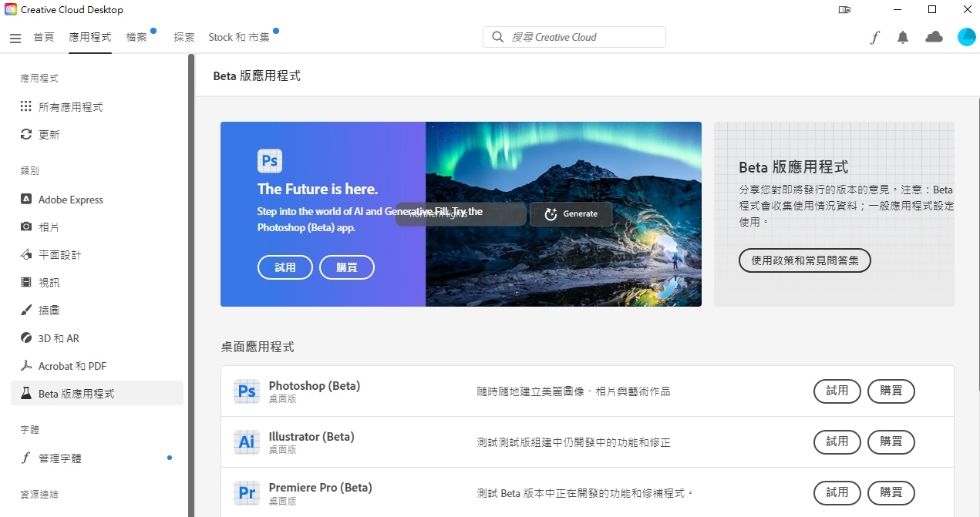
Task: Click the sidebar vertical scrollbar
Action: [x=191, y=285]
